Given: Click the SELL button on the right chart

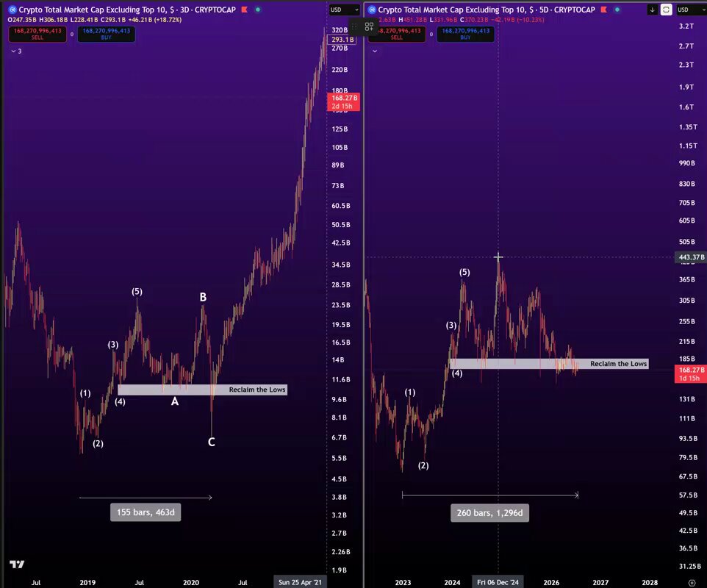Looking at the screenshot, I should click(x=397, y=34).
